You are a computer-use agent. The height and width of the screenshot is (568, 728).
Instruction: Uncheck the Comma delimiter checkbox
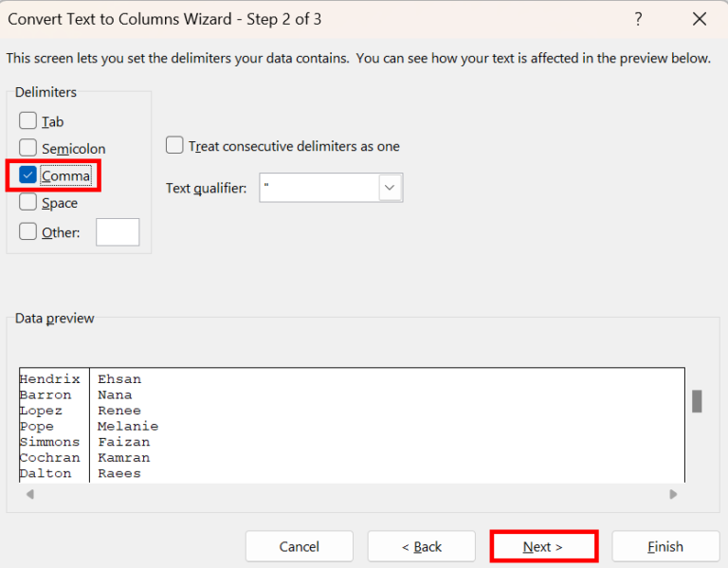click(x=28, y=175)
